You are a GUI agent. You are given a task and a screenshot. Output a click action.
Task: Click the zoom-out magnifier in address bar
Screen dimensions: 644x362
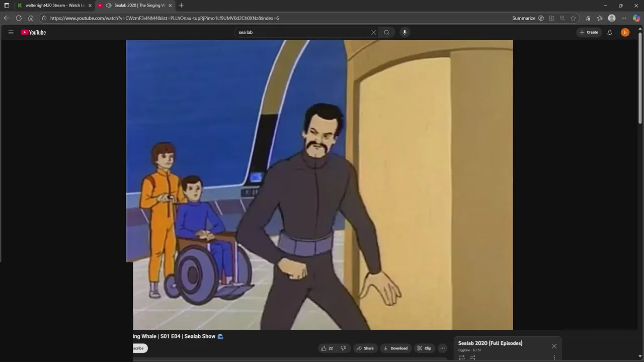[562, 18]
